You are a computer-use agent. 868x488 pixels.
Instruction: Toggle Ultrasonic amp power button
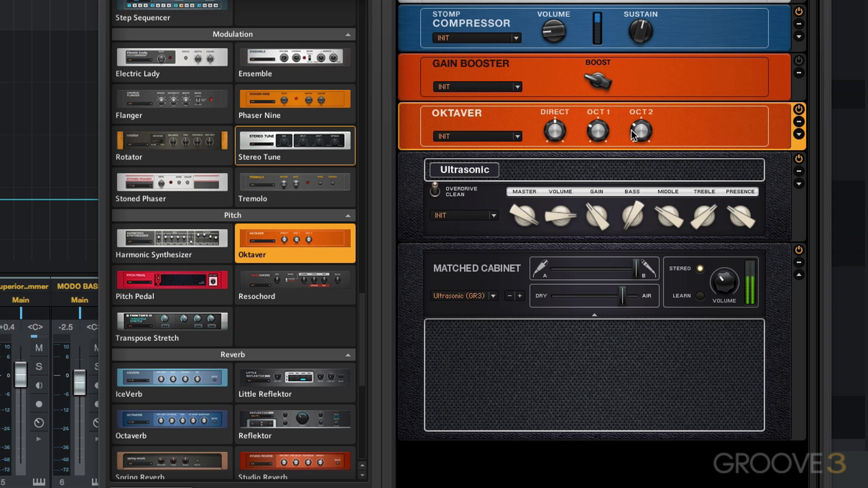point(799,158)
